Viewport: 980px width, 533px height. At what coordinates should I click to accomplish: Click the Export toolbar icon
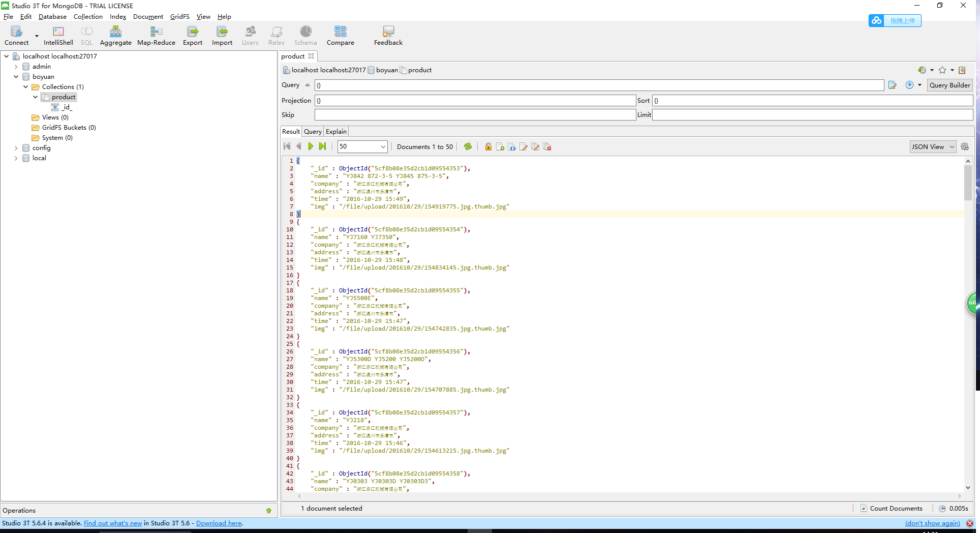[193, 36]
